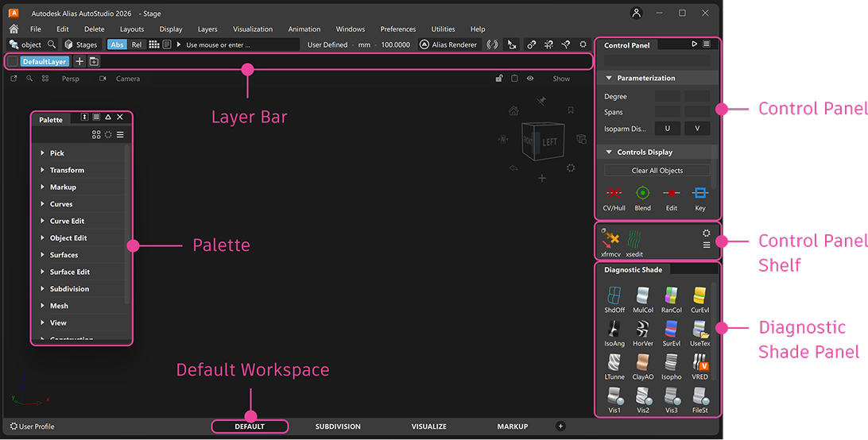
Task: Click the search magnifier beside object
Action: pyautogui.click(x=52, y=44)
